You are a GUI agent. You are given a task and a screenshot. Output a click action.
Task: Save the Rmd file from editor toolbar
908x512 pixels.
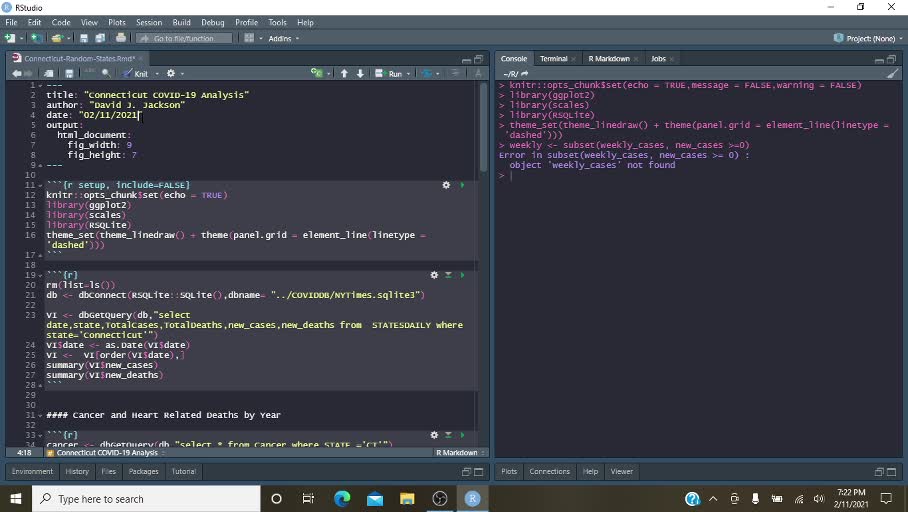pyautogui.click(x=69, y=74)
